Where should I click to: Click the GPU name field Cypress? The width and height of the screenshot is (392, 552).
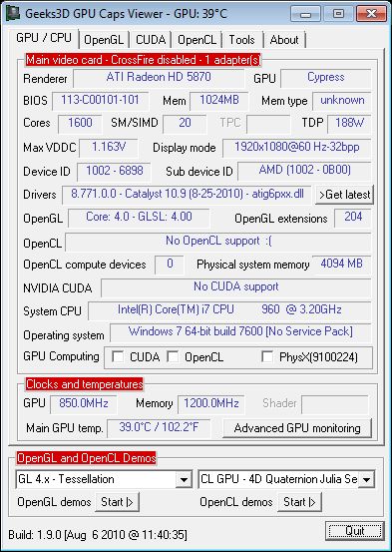(326, 78)
